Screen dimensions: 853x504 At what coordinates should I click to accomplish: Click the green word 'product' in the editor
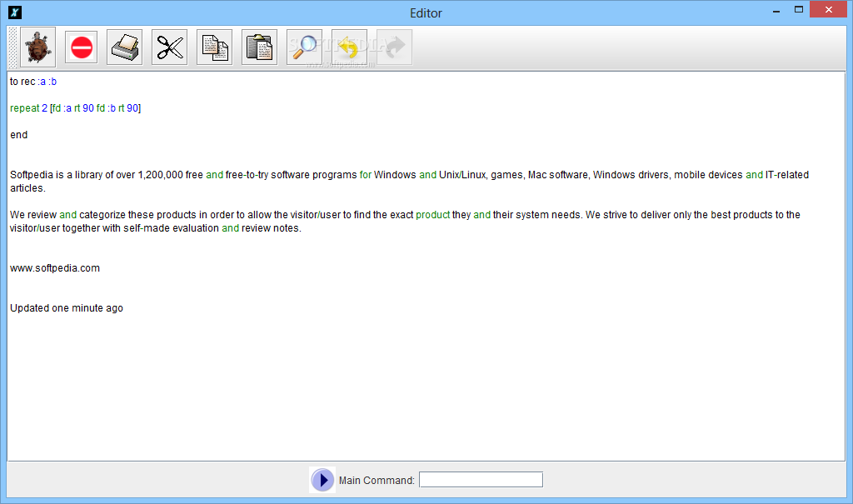[x=433, y=215]
